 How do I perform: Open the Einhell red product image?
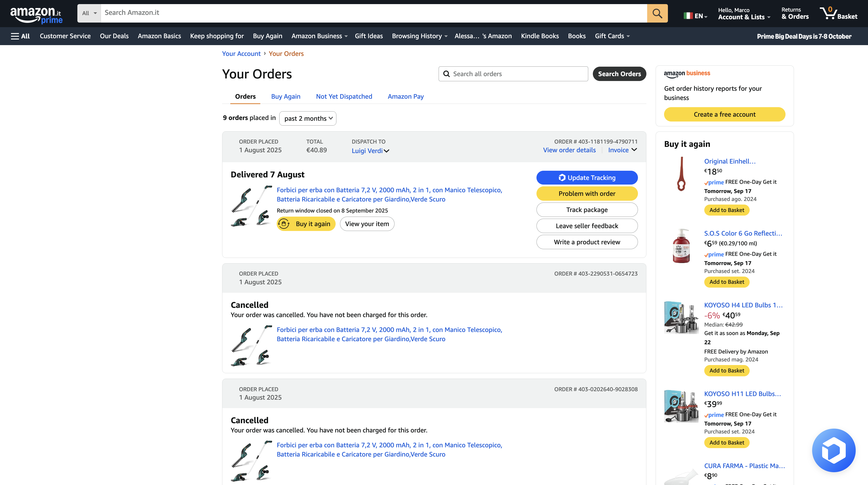[681, 174]
